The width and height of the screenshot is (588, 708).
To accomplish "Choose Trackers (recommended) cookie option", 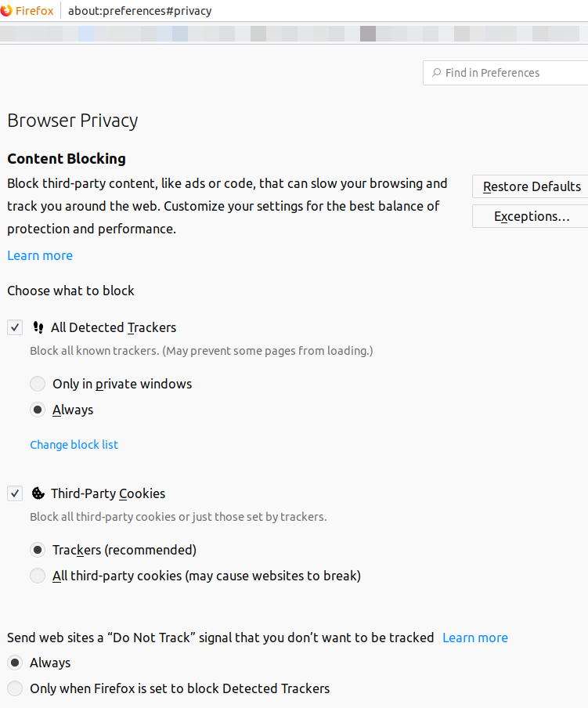I will pyautogui.click(x=38, y=550).
